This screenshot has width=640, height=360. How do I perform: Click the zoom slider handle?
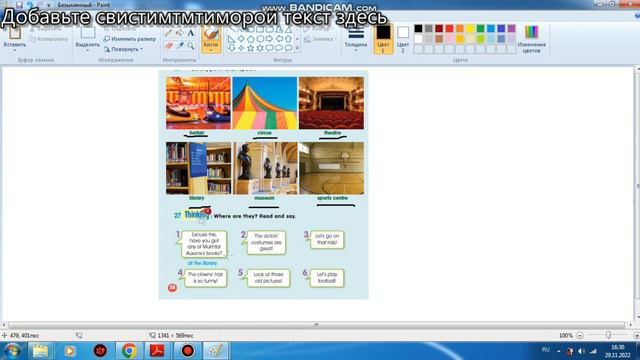608,335
